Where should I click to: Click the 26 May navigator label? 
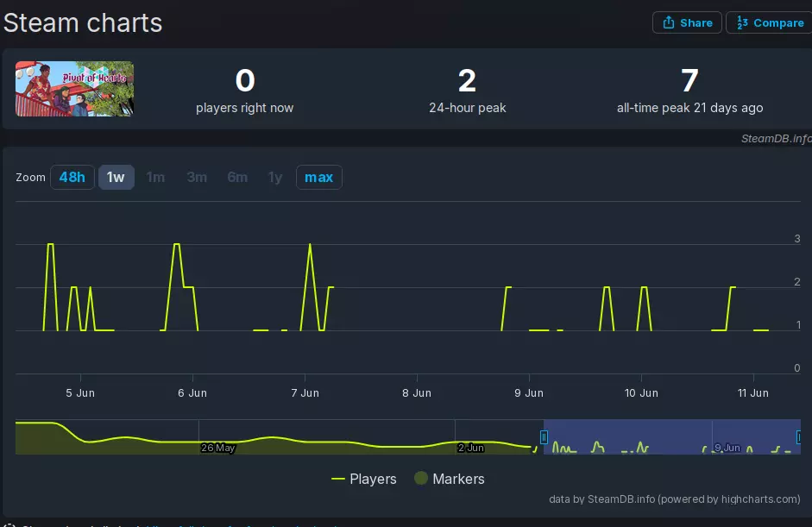pos(218,448)
